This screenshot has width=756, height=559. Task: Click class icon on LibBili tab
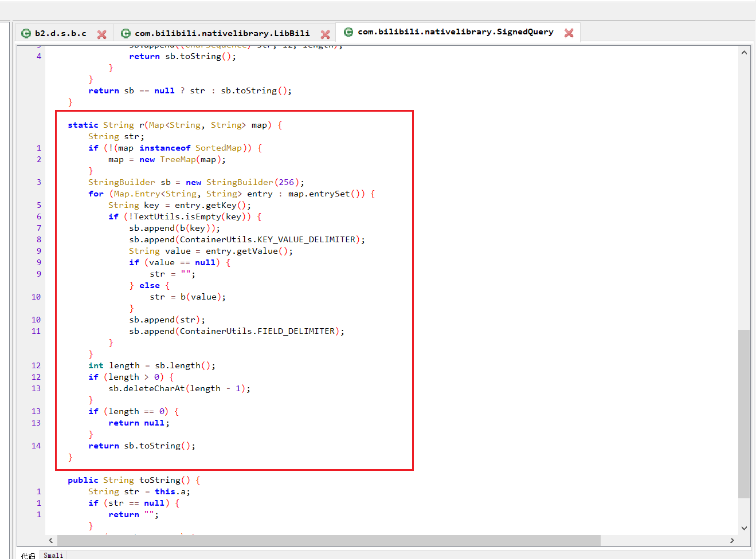pos(126,33)
